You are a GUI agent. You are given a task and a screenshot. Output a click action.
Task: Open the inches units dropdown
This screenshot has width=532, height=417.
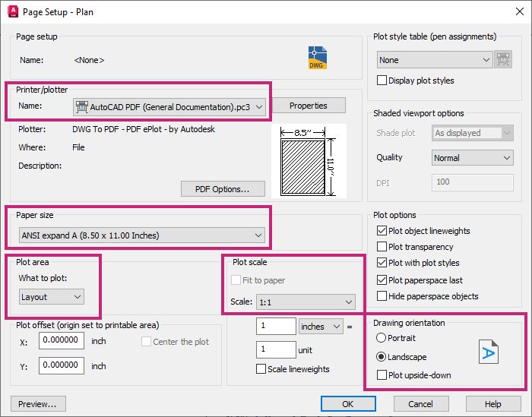(x=321, y=327)
